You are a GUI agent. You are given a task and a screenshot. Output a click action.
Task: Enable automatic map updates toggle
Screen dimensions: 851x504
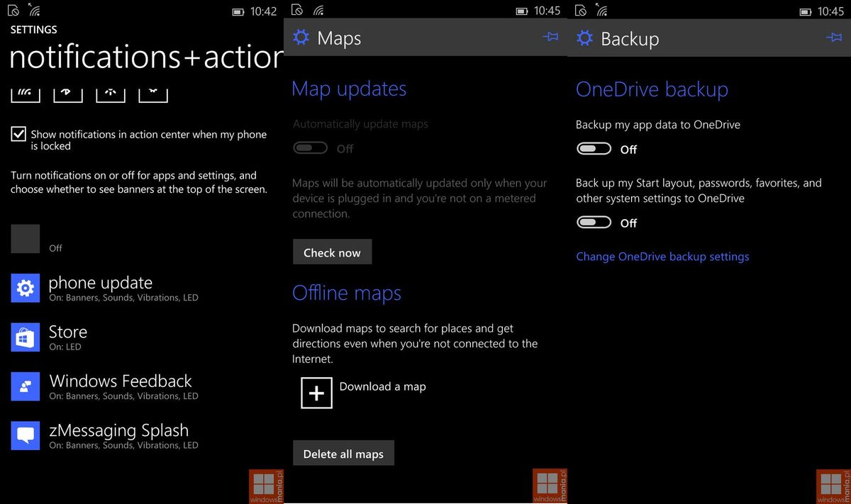[x=310, y=147]
